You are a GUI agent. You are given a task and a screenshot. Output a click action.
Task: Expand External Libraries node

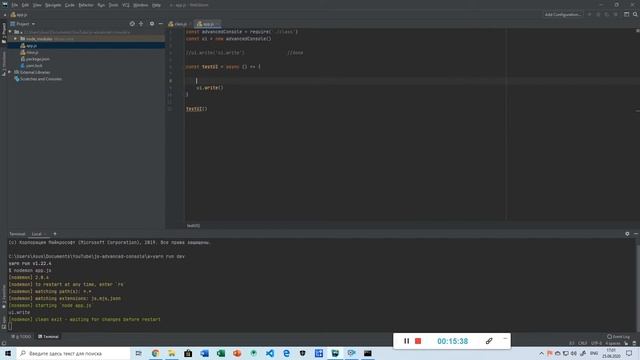point(10,72)
